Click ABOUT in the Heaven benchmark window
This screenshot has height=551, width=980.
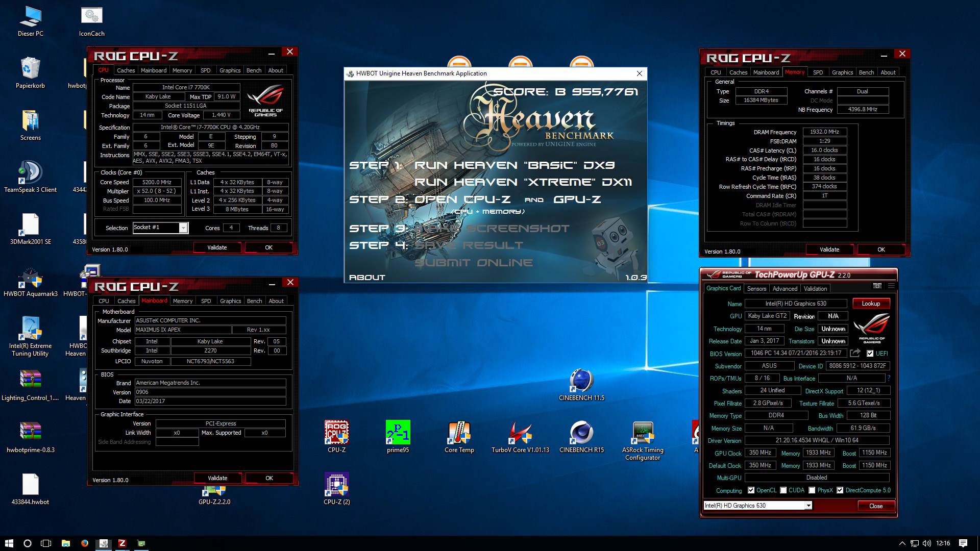tap(367, 278)
